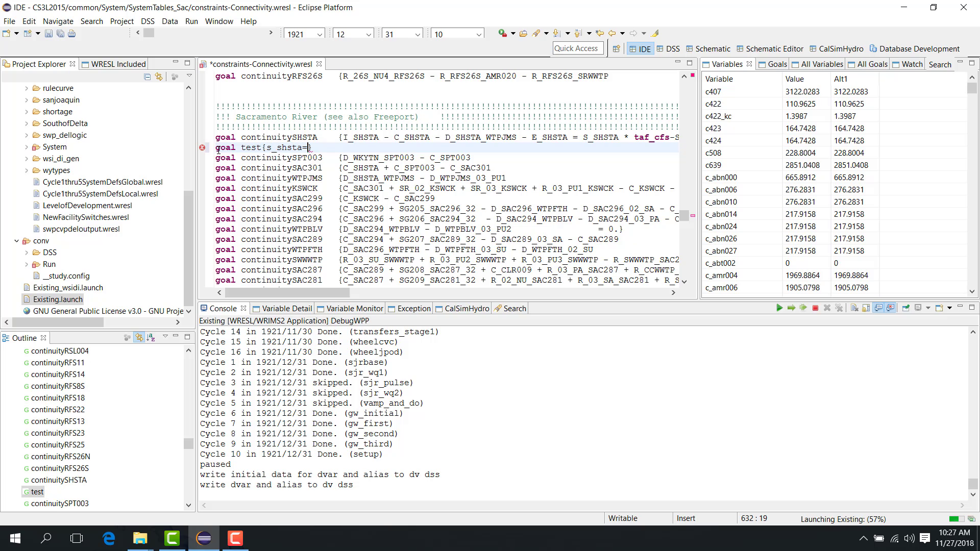980x551 pixels.
Task: Open File Explorer from the taskbar
Action: coord(140,538)
